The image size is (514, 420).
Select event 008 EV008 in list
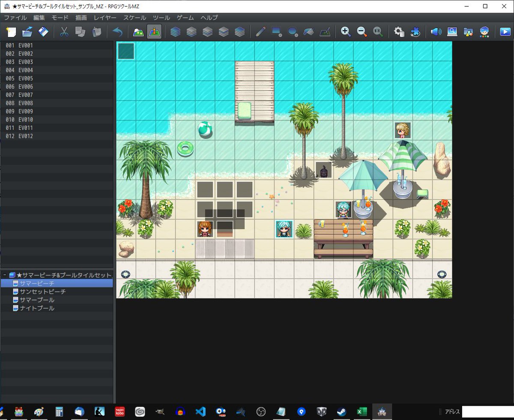pos(57,103)
